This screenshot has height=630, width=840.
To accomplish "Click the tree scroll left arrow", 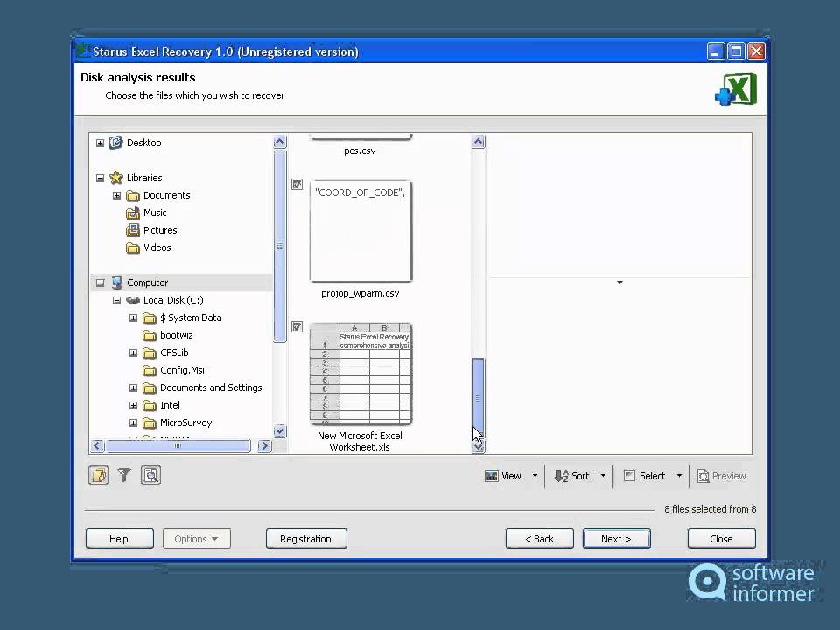I will 97,445.
